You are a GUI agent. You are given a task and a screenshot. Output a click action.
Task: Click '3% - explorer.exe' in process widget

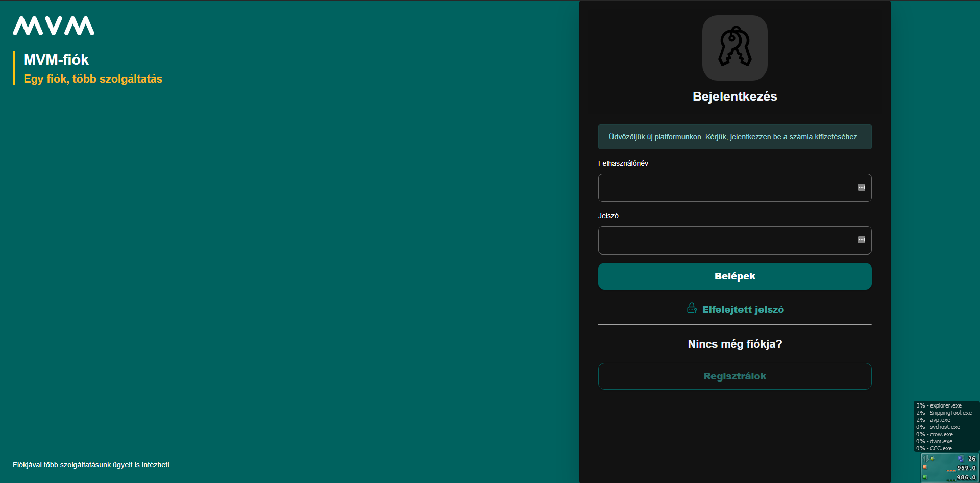click(x=939, y=405)
